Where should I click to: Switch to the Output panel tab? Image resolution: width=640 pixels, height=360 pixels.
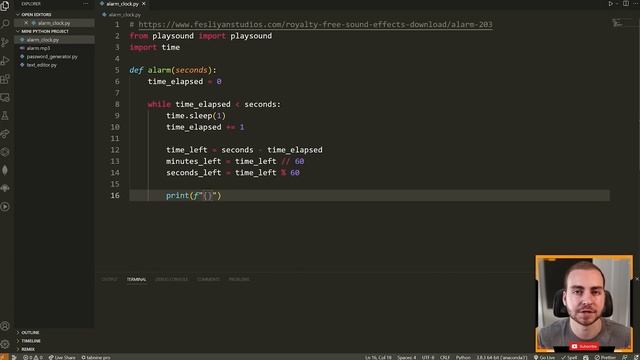click(109, 279)
